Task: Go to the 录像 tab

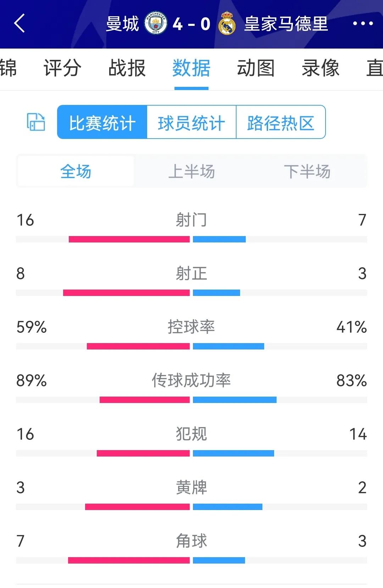Action: click(x=320, y=68)
